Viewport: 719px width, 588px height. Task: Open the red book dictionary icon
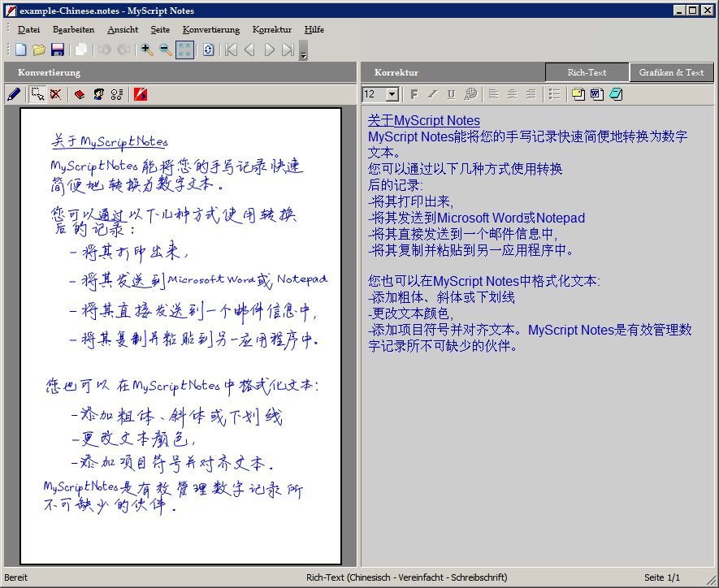click(80, 94)
